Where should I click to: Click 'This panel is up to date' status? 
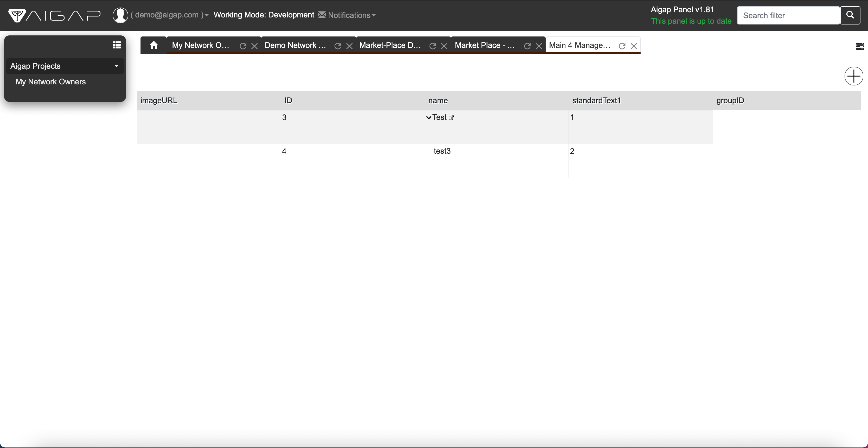point(691,21)
